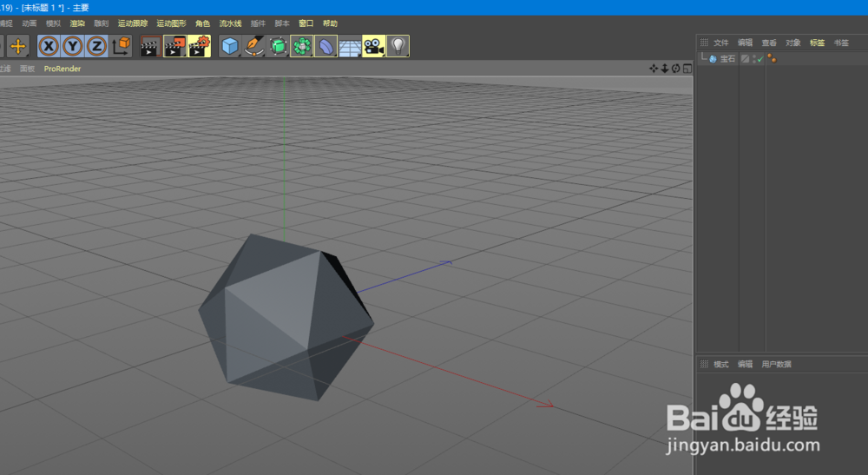Open Object Manager 查看 menu

click(x=769, y=43)
